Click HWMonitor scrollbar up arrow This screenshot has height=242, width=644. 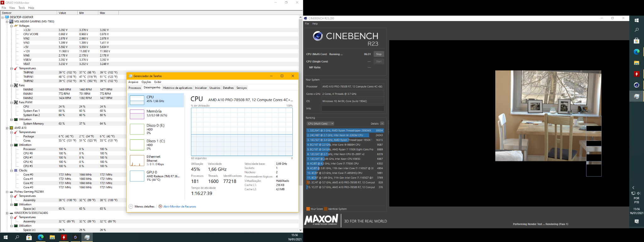[300, 17]
